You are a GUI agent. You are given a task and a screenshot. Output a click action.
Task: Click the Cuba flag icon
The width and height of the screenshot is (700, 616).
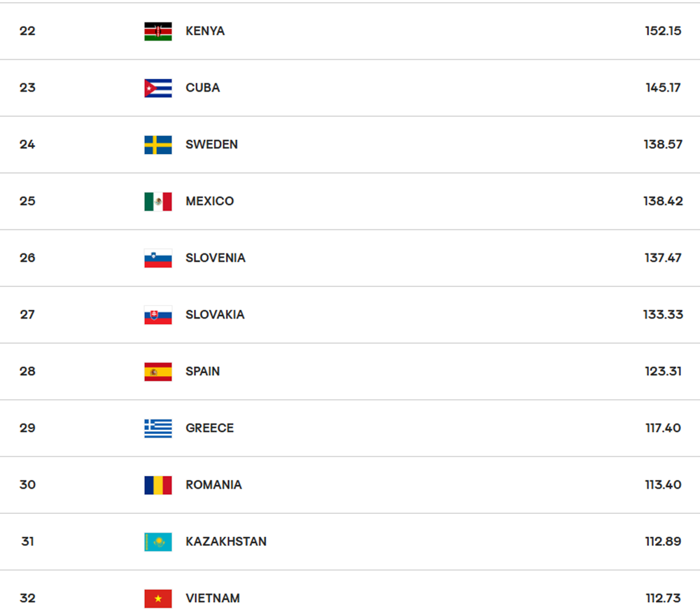158,88
